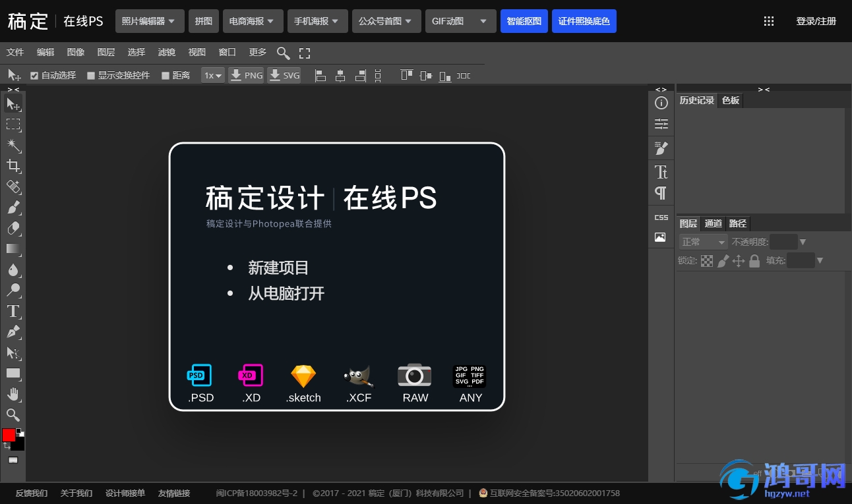
Task: Enable the 距离 checkbox
Action: coord(166,76)
